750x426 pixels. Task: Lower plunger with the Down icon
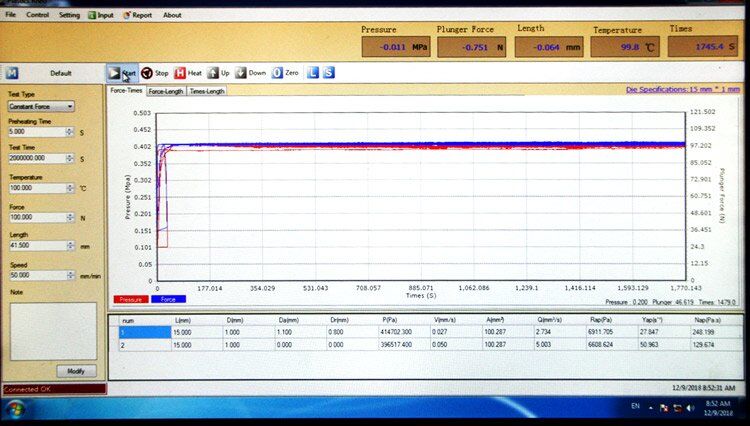pyautogui.click(x=241, y=73)
